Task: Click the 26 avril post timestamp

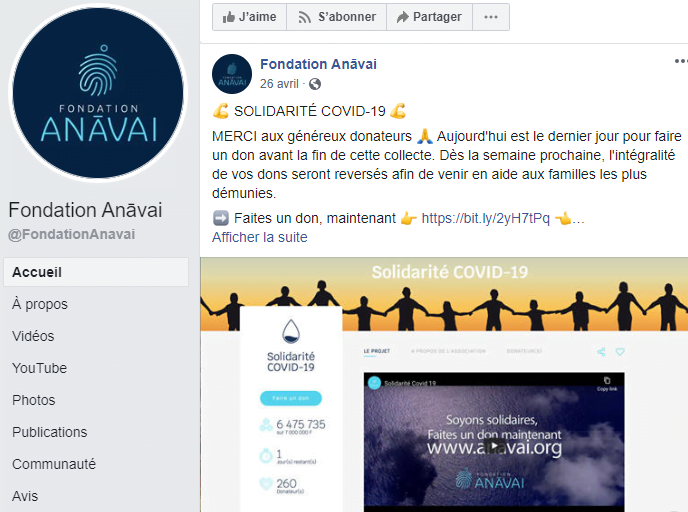Action: tap(279, 83)
